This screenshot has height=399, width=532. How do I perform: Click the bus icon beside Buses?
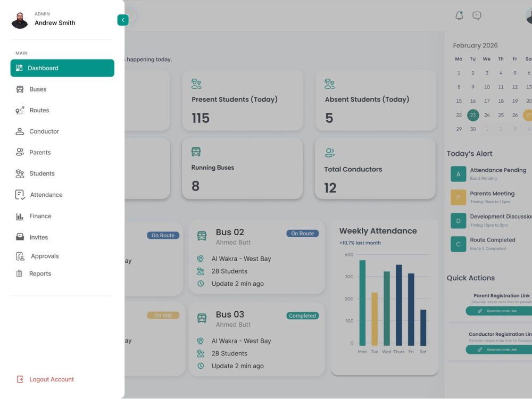[x=20, y=89]
